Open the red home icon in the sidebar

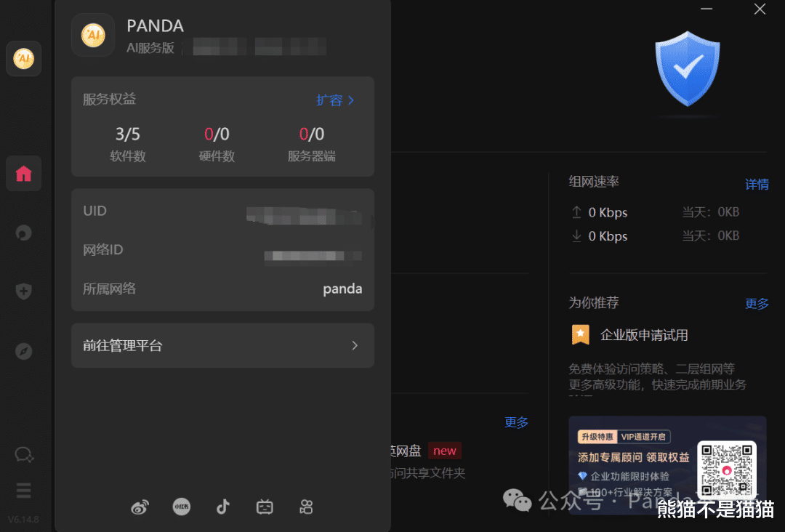(x=23, y=174)
